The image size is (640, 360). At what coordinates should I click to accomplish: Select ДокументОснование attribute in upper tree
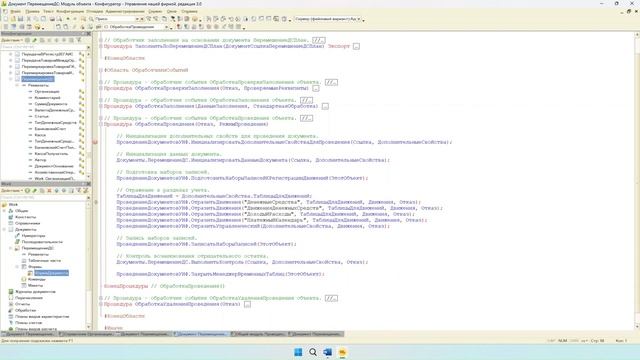click(54, 166)
